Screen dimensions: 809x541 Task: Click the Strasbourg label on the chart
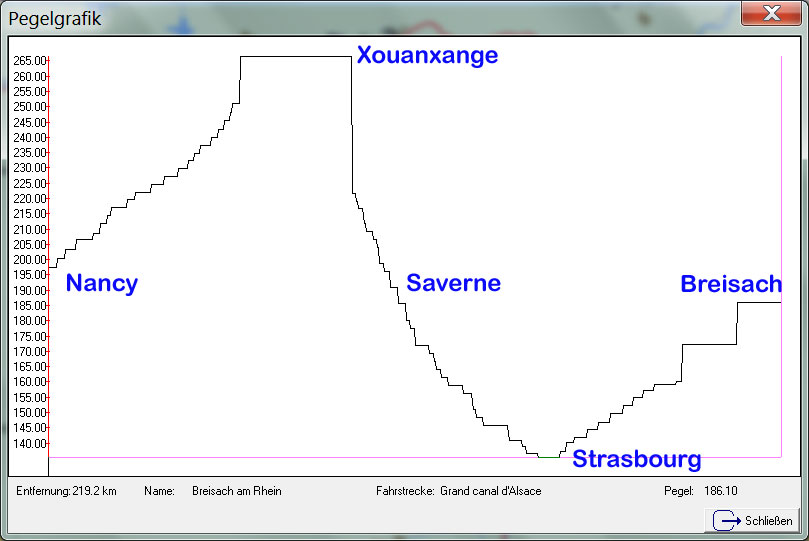coord(637,459)
